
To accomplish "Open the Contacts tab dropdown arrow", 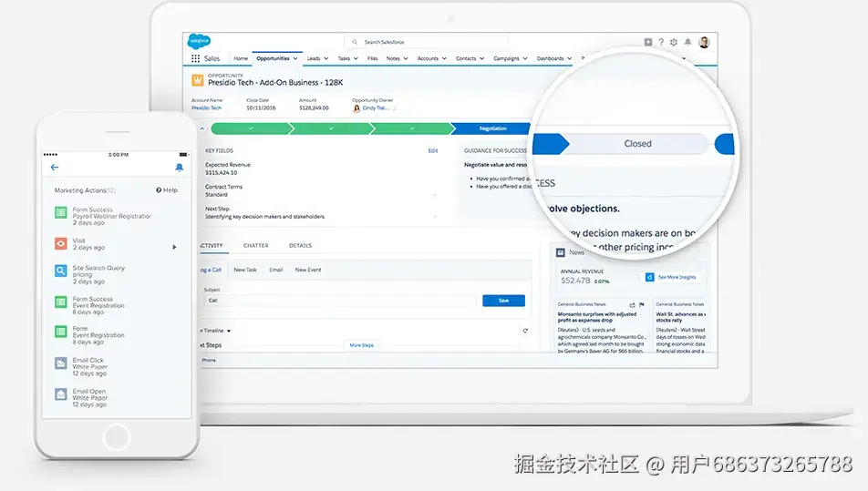I will 482,58.
